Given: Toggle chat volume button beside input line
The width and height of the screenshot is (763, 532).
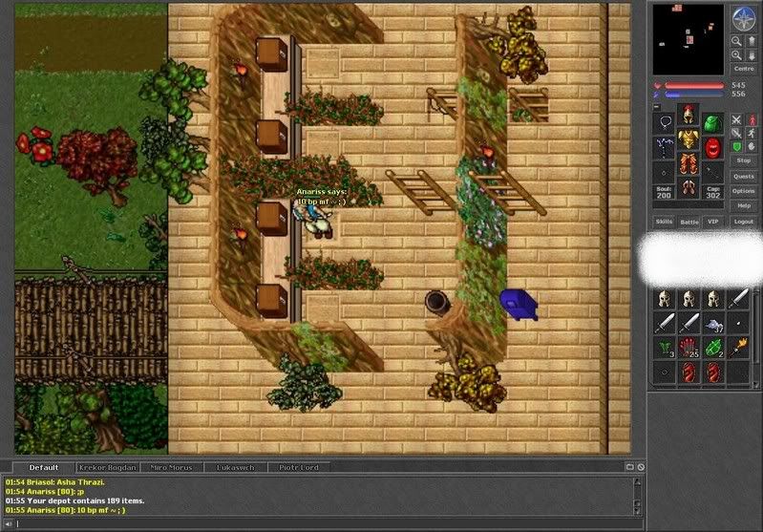Looking at the screenshot, I should click(x=9, y=523).
